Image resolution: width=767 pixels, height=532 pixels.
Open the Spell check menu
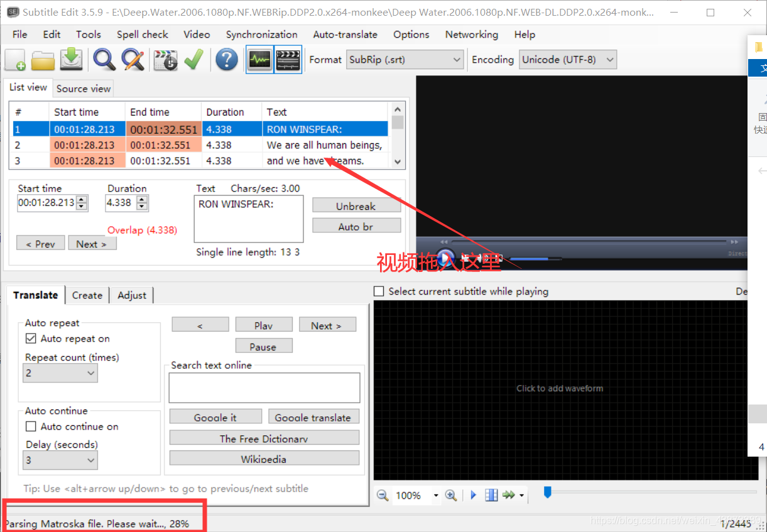143,35
